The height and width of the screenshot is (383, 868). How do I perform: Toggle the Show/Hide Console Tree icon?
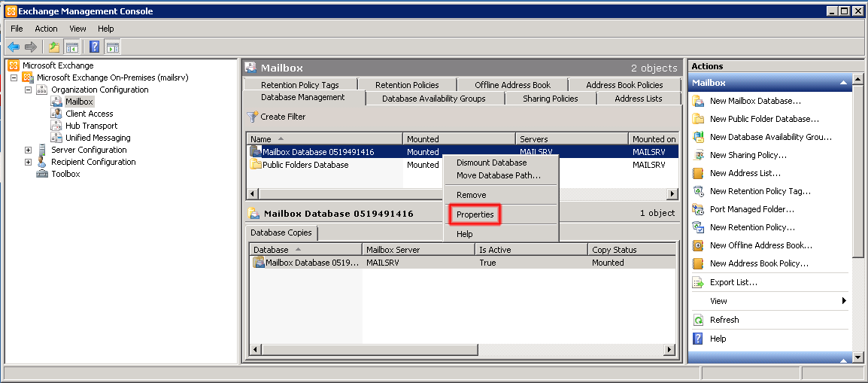[71, 47]
